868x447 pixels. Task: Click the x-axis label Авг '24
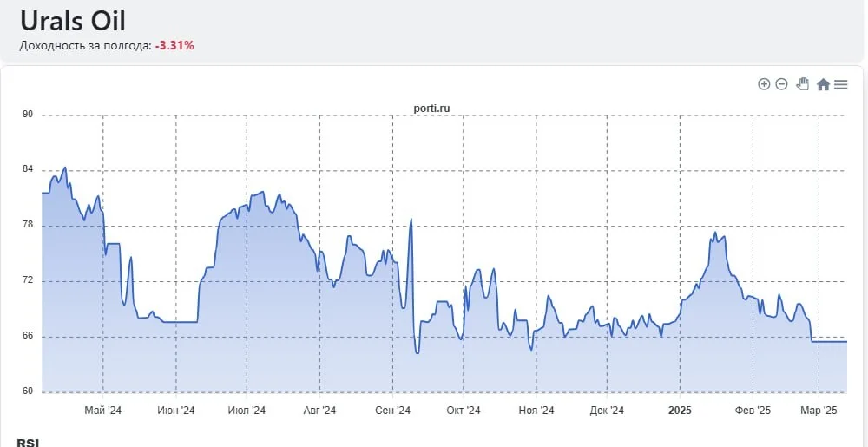(320, 411)
